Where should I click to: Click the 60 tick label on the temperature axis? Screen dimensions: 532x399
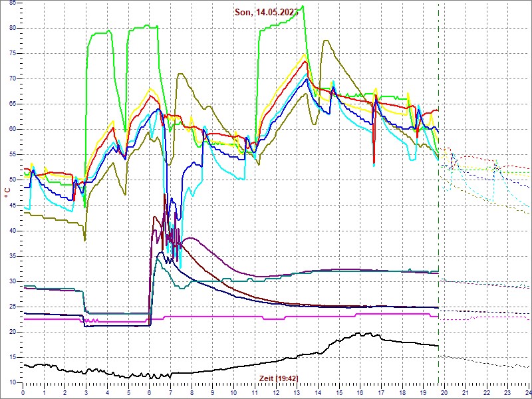click(13, 130)
